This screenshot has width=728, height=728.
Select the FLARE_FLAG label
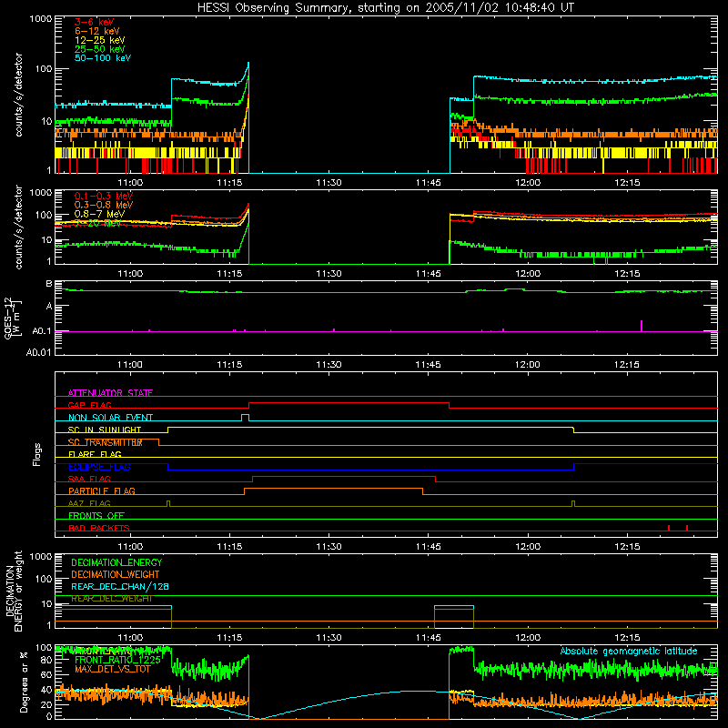coord(95,454)
